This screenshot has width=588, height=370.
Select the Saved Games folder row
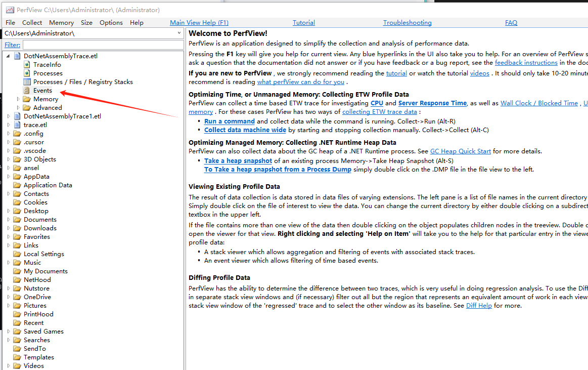[43, 332]
